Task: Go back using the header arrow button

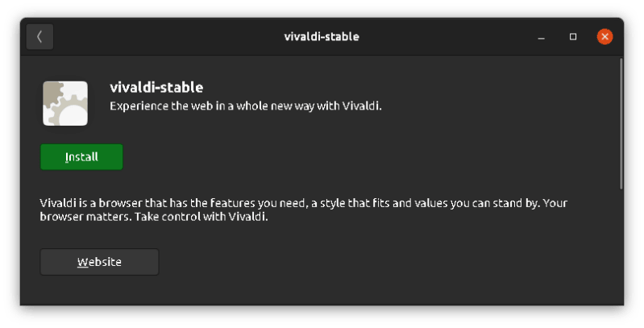Action: click(39, 37)
